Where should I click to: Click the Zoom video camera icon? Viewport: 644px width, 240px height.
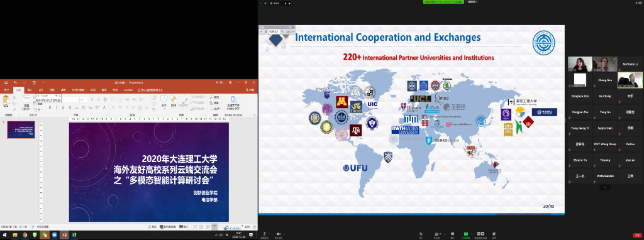[279, 234]
